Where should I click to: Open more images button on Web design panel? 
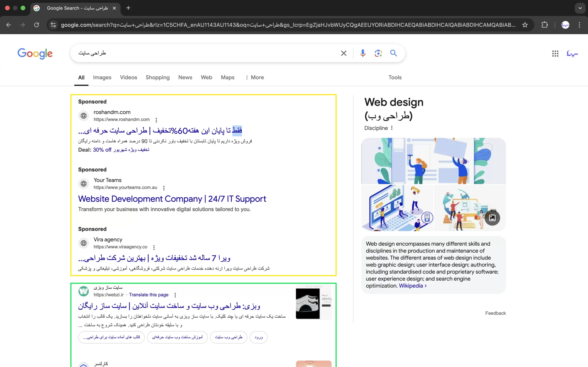(492, 218)
